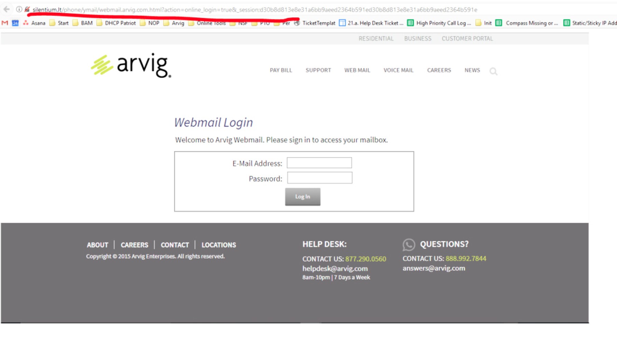Screen dimensions: 617x364
Task: Click inside the E-Mail Address field
Action: coord(319,163)
